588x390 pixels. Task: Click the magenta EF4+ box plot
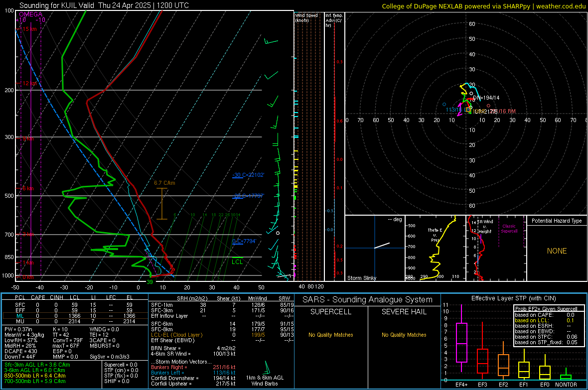[461, 338]
